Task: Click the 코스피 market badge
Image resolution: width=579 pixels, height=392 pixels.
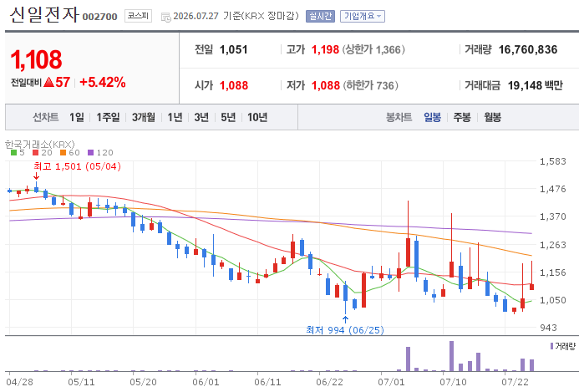Action: pos(138,16)
